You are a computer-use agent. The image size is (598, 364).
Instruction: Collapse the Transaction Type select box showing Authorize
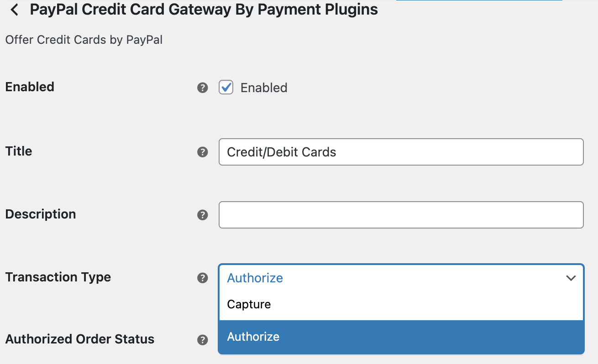point(401,278)
